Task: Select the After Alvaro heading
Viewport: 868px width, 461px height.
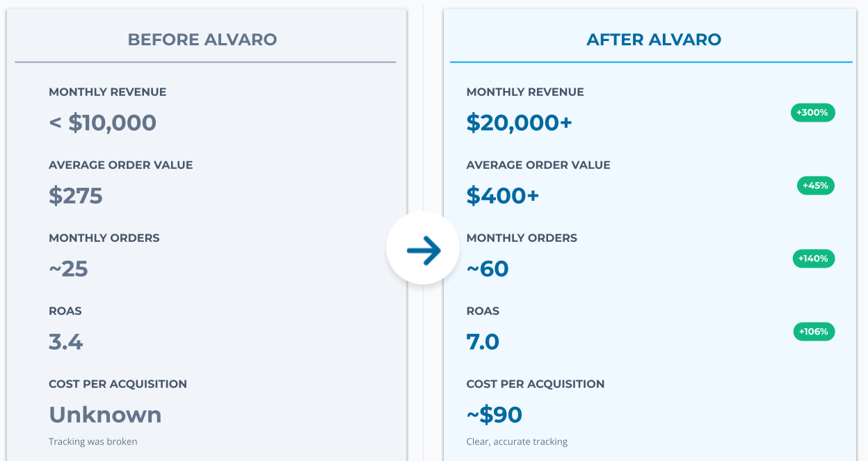Action: [654, 40]
